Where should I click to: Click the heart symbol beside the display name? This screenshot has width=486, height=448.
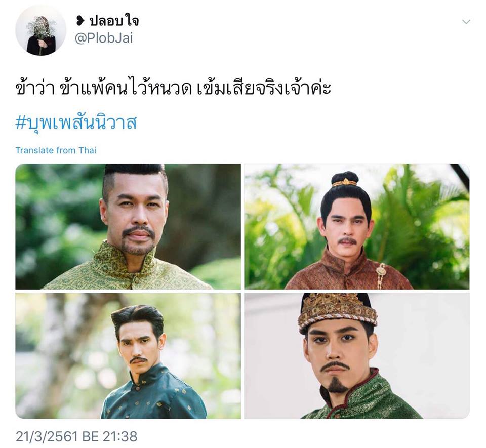[80, 21]
